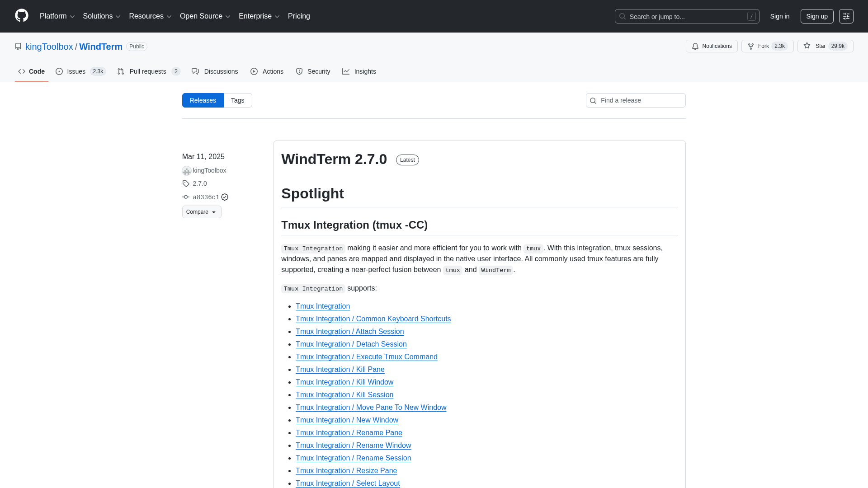Switch to the Tags view
The image size is (868, 488).
pos(237,100)
